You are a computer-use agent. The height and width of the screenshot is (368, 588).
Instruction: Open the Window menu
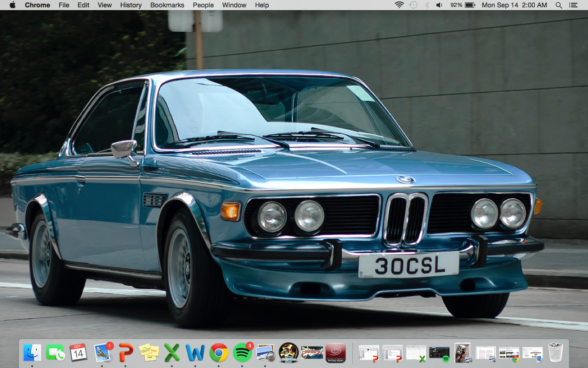233,5
